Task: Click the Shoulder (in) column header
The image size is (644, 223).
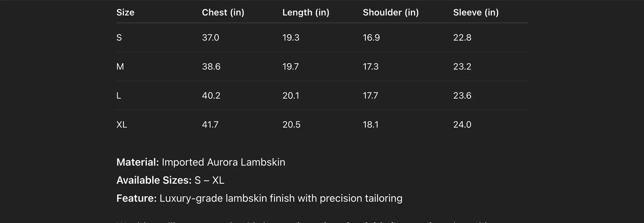Action: click(390, 12)
